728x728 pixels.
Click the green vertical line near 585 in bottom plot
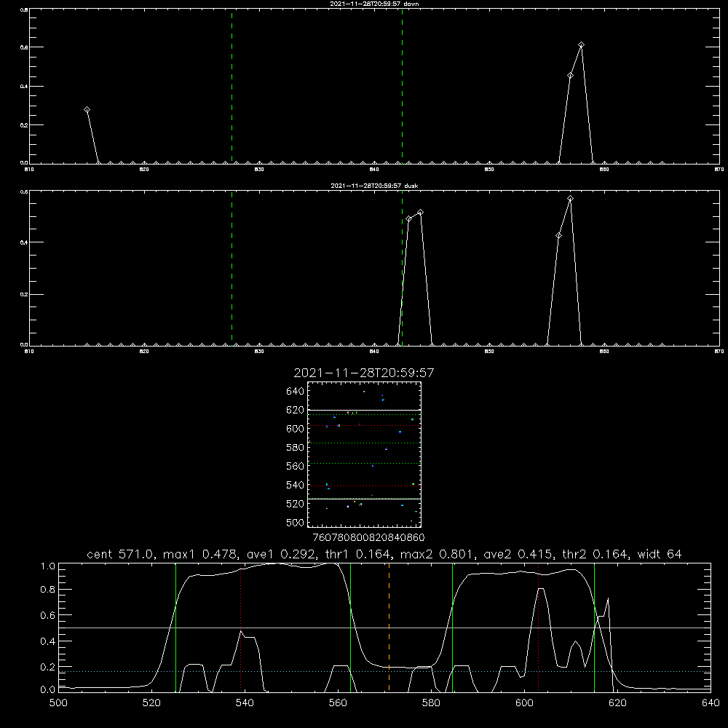coord(452,627)
